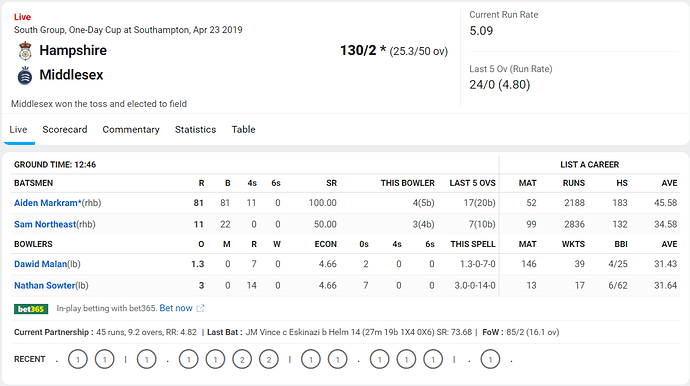The image size is (690, 386).
Task: Click the Hampshire team crest icon
Action: click(x=25, y=51)
